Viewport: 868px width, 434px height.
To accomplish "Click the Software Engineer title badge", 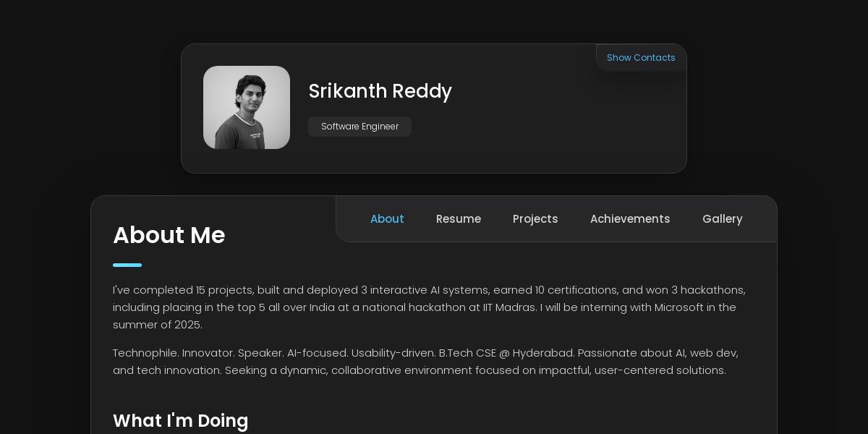I will coord(359,127).
